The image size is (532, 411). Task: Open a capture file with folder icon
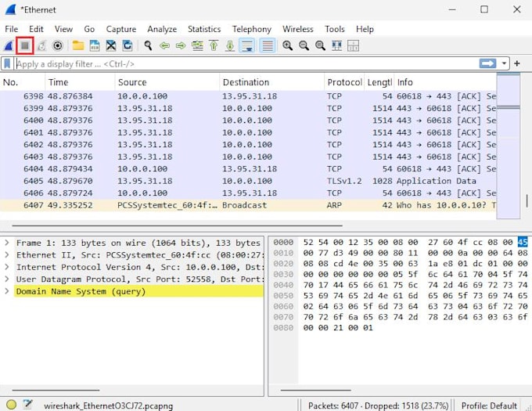click(x=78, y=45)
